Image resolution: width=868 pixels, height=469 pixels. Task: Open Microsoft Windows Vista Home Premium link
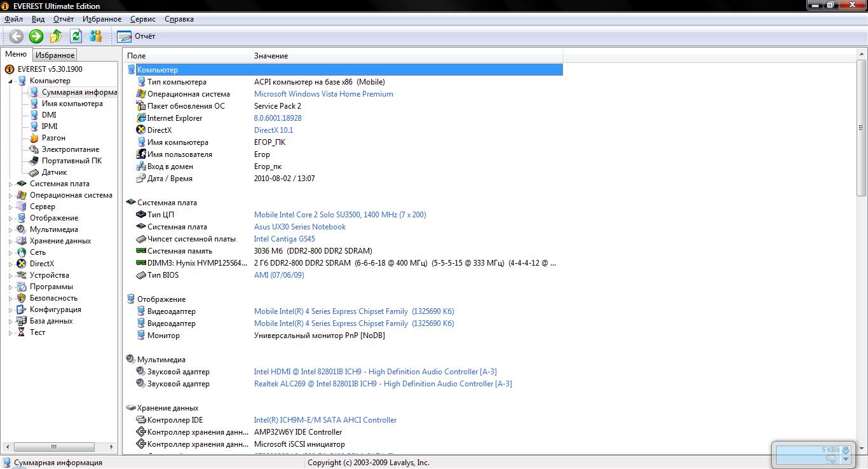point(323,94)
